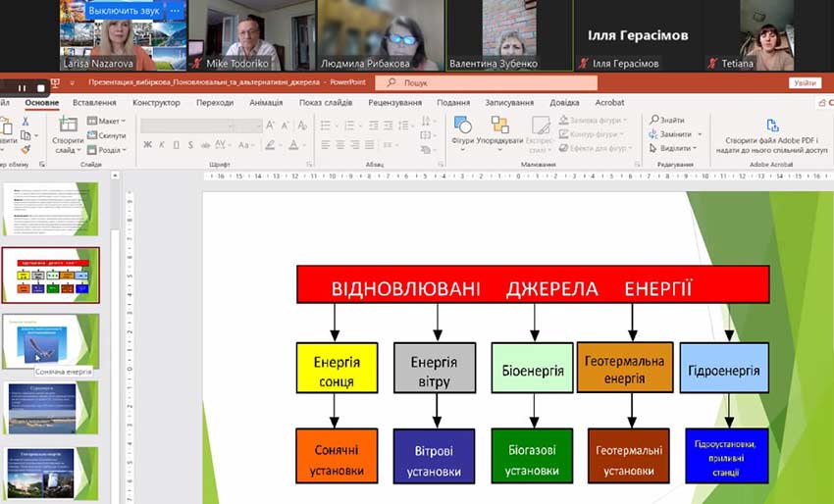Toggle italic (К) formatting

coord(161,145)
